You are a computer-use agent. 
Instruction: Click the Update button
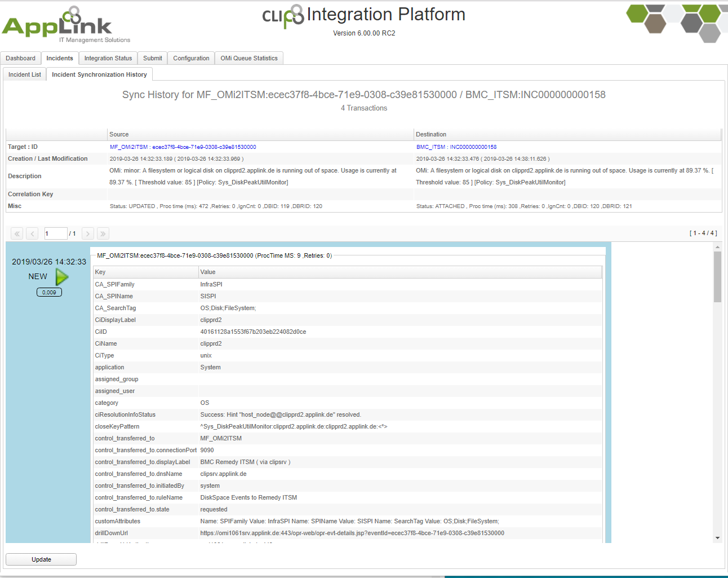(x=41, y=559)
